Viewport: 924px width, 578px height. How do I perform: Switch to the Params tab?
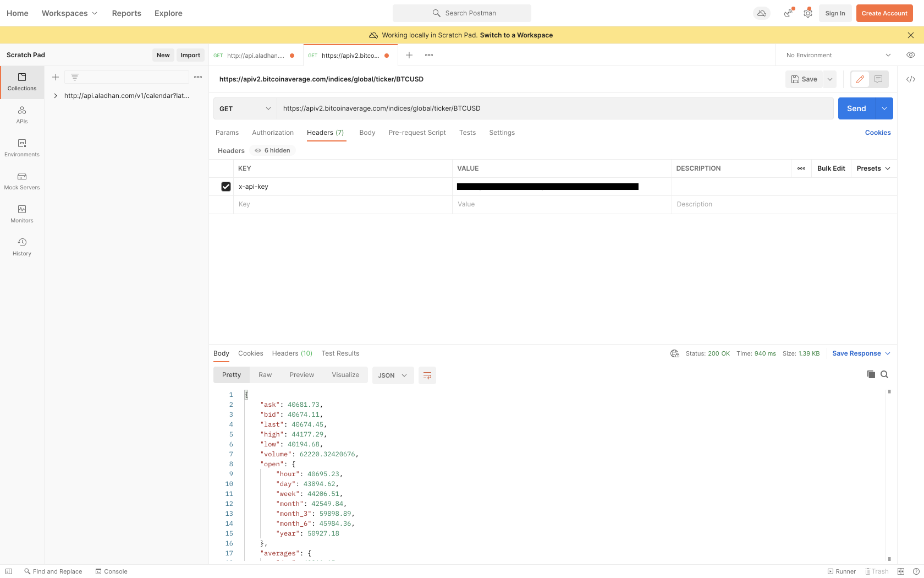(227, 133)
